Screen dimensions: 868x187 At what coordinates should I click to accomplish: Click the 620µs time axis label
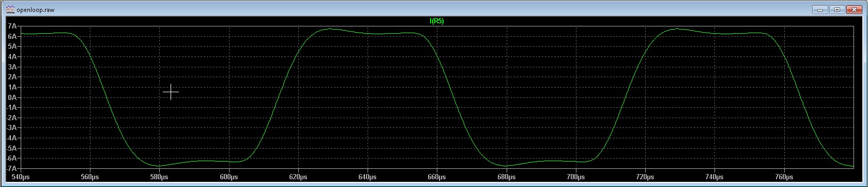click(x=298, y=177)
